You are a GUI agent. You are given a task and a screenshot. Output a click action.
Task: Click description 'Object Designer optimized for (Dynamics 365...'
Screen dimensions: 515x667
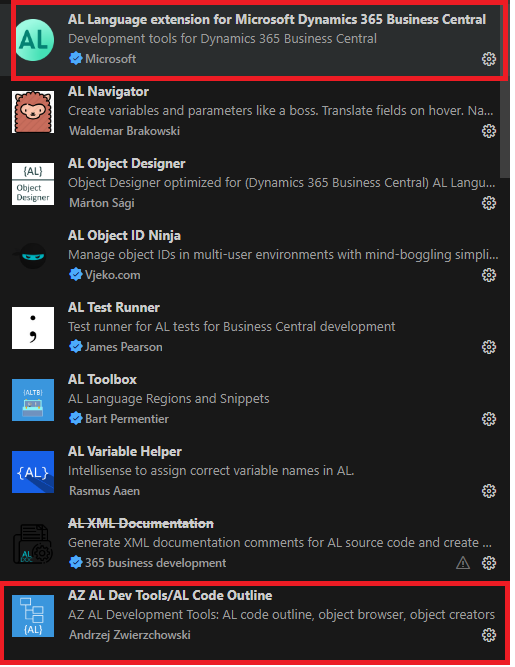(282, 183)
